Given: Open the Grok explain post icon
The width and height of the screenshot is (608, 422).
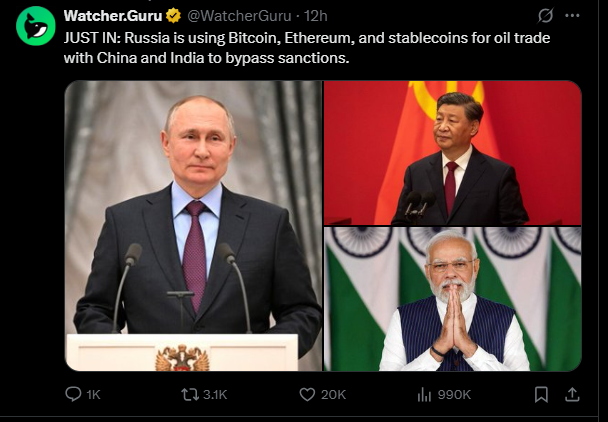Looking at the screenshot, I should (x=546, y=16).
